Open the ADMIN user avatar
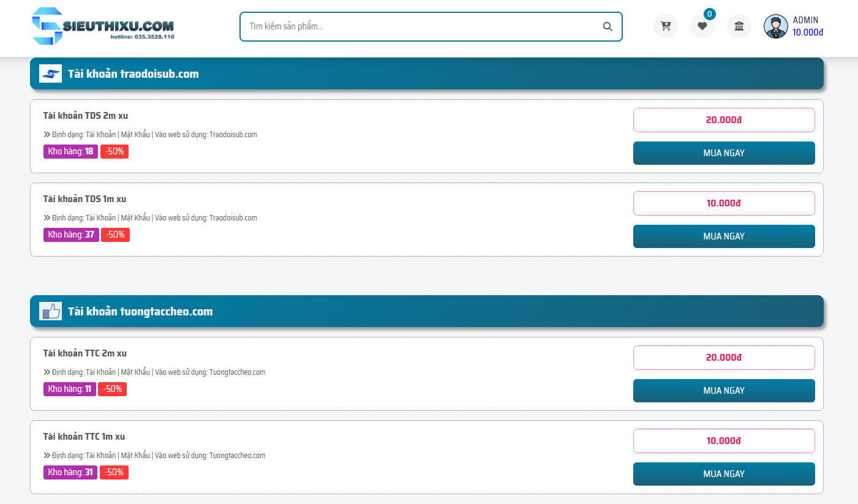Image resolution: width=858 pixels, height=504 pixels. coord(775,26)
